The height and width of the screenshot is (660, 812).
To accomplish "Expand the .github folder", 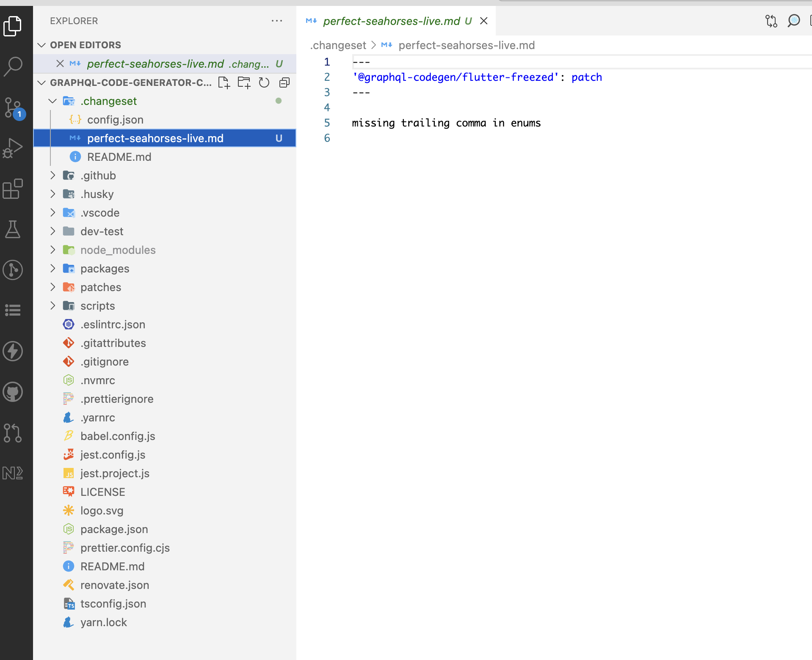I will 52,176.
